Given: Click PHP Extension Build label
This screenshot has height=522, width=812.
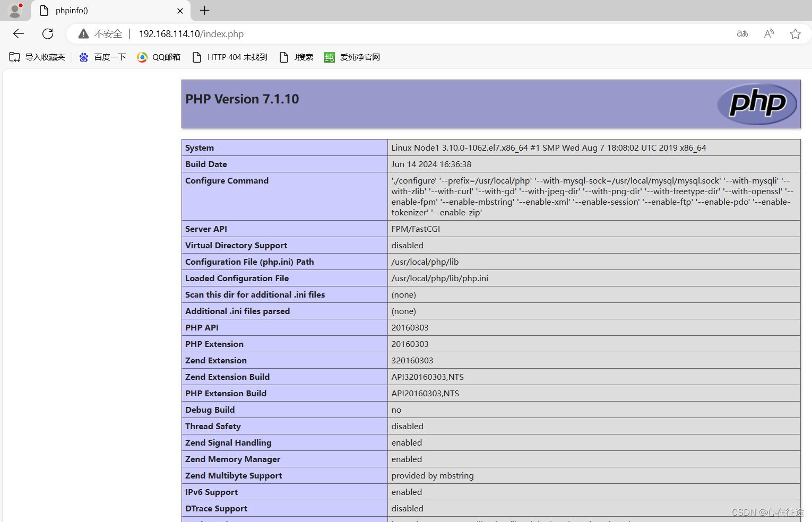Looking at the screenshot, I should click(226, 394).
